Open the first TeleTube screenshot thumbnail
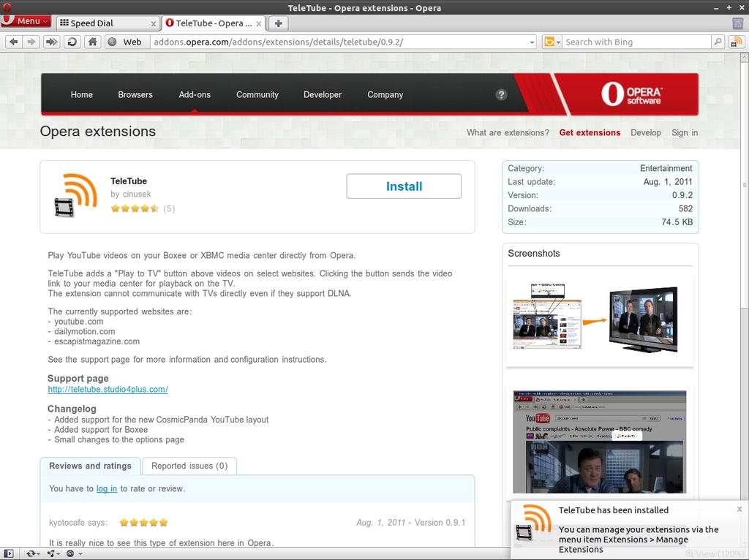749x560 pixels. tap(600, 320)
